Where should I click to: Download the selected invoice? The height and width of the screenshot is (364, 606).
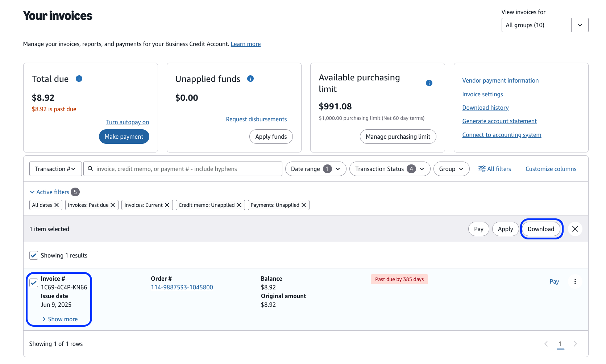pos(541,229)
